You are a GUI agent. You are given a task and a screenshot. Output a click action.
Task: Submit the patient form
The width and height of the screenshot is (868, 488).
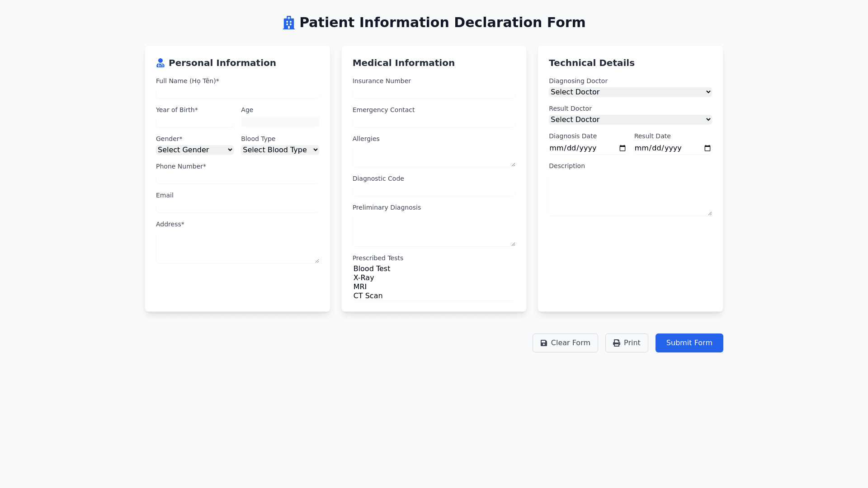pyautogui.click(x=689, y=343)
